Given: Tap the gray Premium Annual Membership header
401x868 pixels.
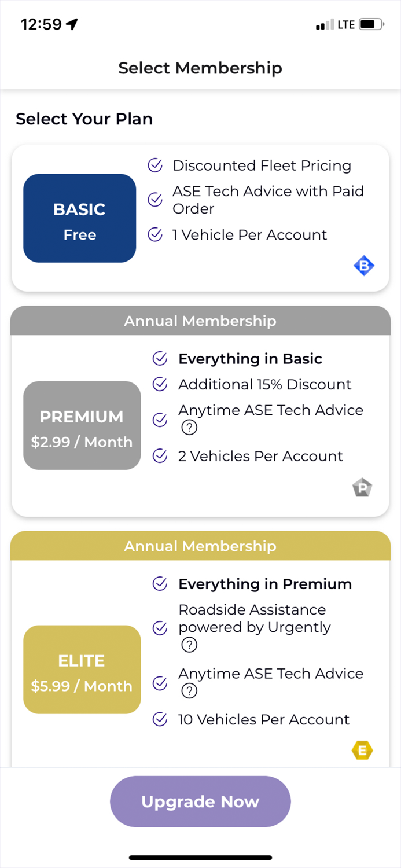Looking at the screenshot, I should tap(200, 321).
